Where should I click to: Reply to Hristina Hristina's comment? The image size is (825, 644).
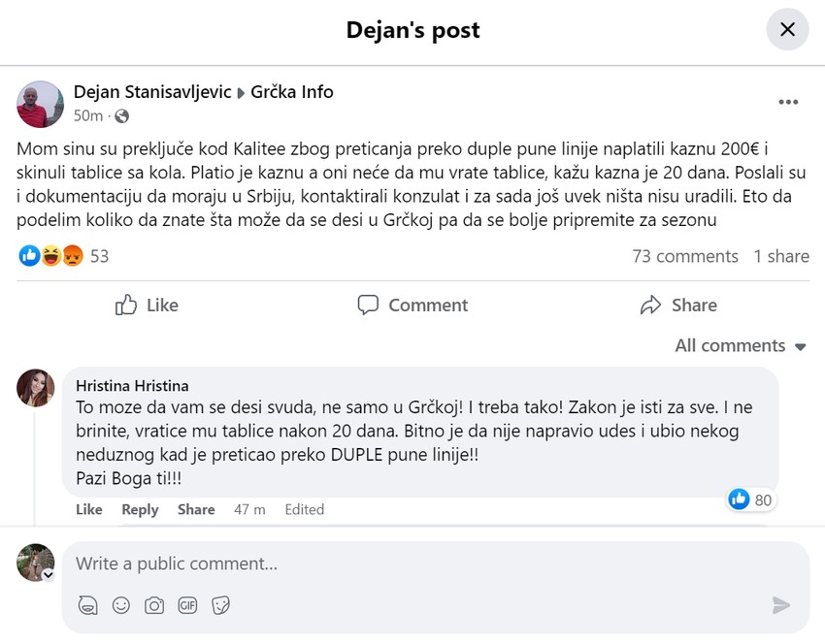coord(140,509)
